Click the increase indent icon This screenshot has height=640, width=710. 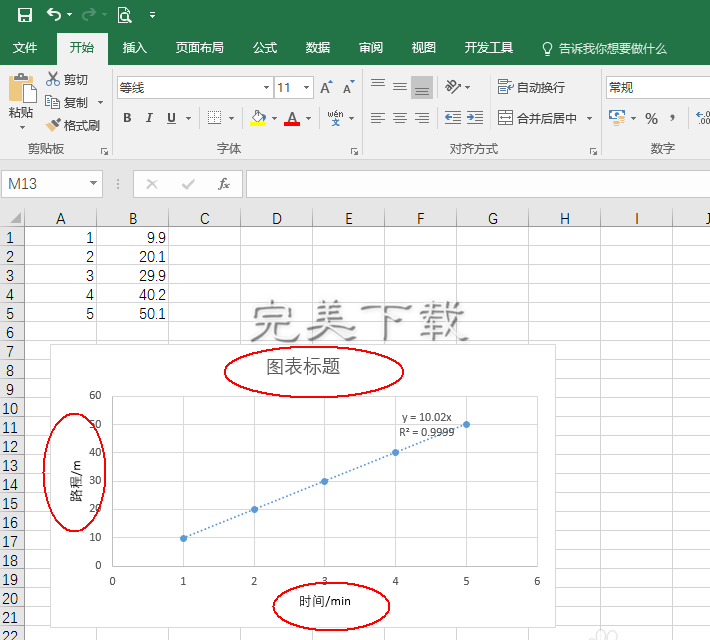(476, 118)
